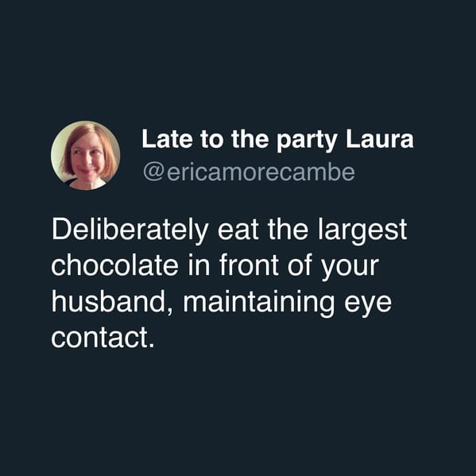Click the word Laura in the display name
Viewport: 476px width, 476px height.
pyautogui.click(x=380, y=140)
